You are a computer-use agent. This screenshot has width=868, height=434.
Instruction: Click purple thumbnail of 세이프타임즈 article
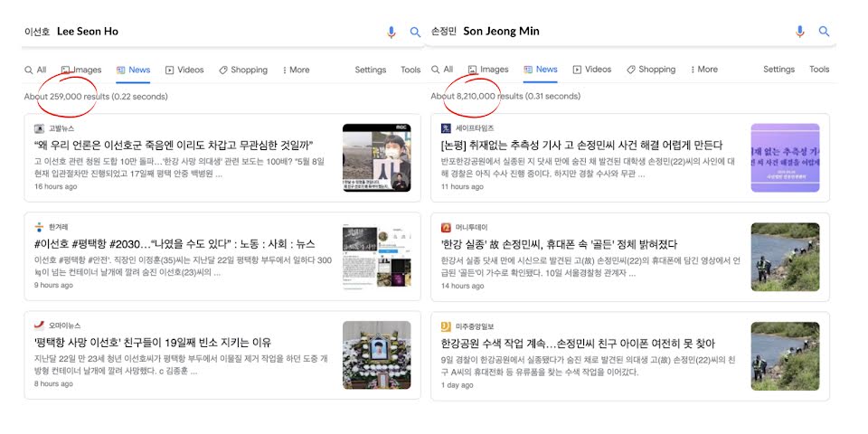(785, 157)
